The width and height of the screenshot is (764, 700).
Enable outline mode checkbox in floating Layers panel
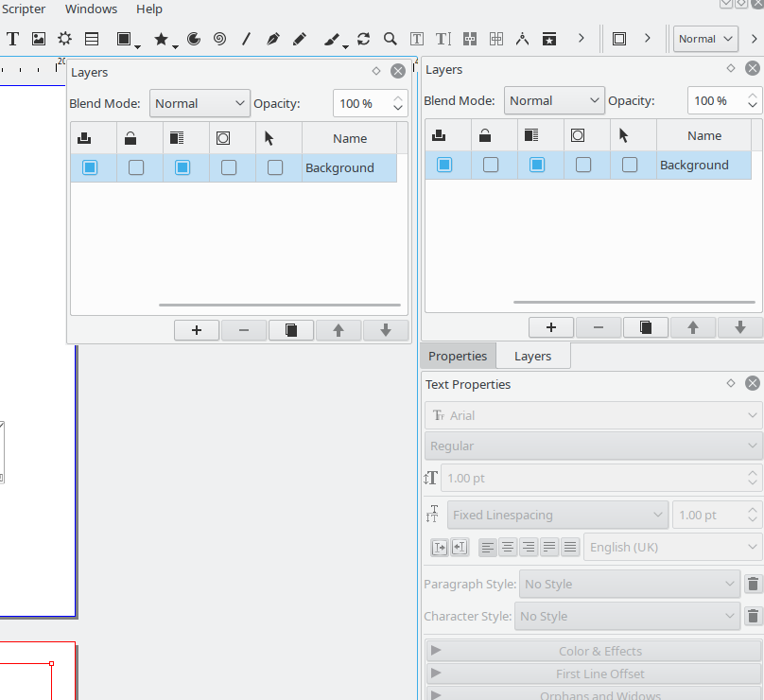(229, 167)
